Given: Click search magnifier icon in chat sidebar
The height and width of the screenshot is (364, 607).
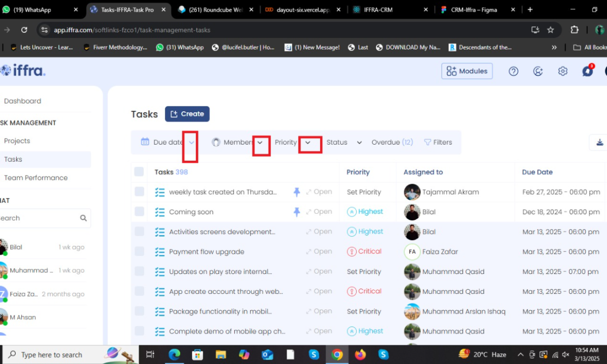Looking at the screenshot, I should [83, 218].
